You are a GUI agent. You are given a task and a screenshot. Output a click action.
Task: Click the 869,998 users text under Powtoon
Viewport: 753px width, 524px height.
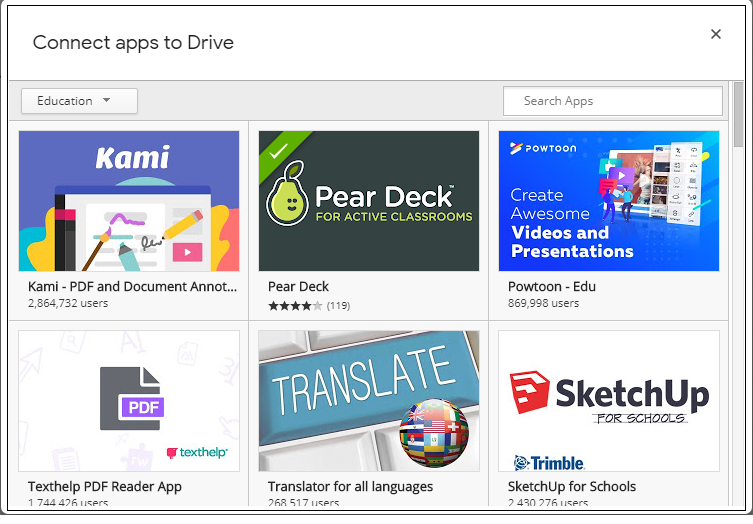click(x=544, y=303)
